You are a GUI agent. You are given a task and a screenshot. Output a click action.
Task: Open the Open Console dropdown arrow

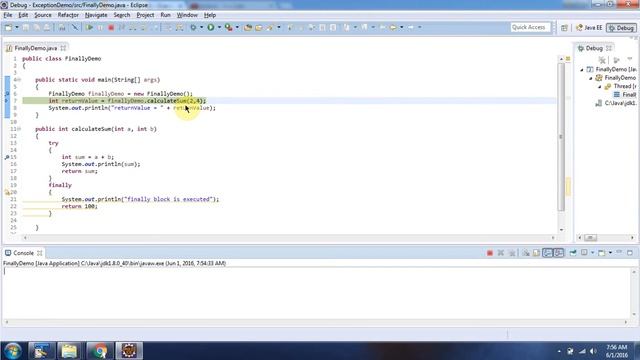[x=610, y=253]
